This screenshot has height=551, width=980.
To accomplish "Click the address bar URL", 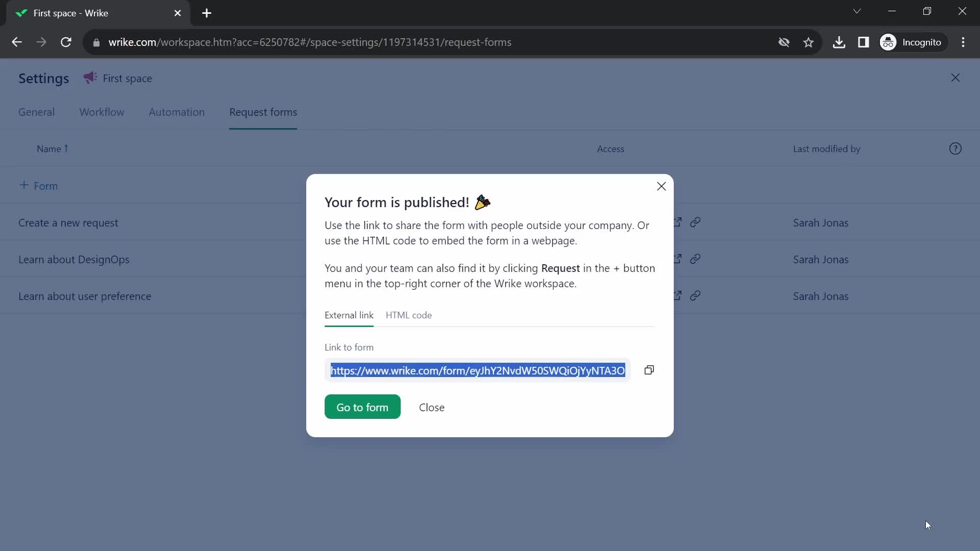I will pyautogui.click(x=309, y=42).
